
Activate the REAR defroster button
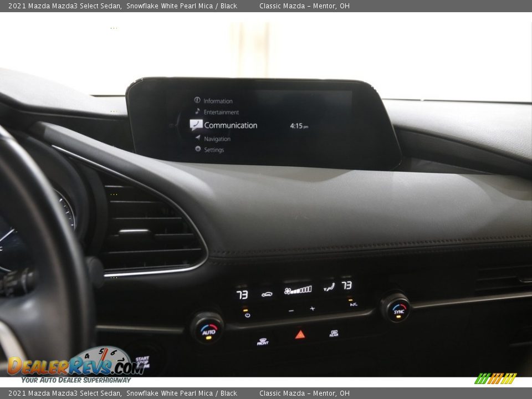pyautogui.click(x=334, y=333)
